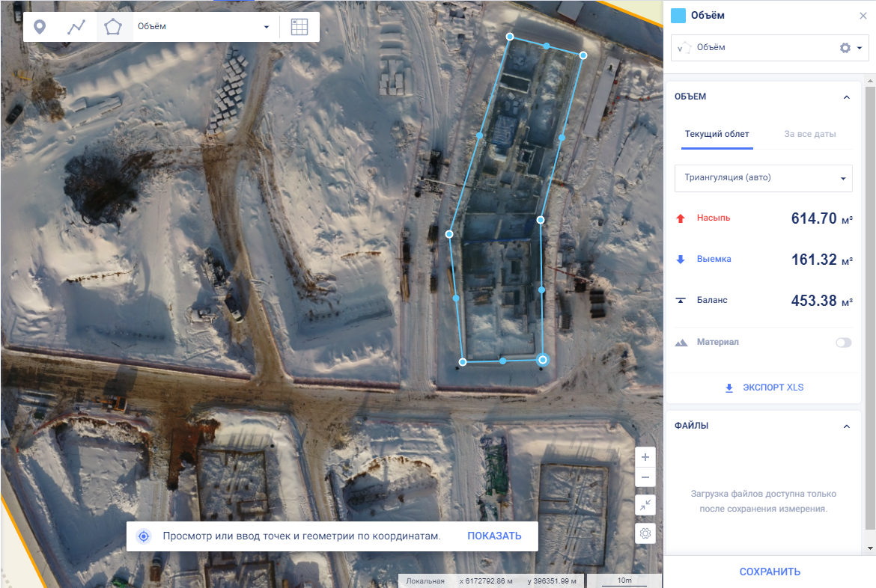Image resolution: width=876 pixels, height=588 pixels.
Task: Select the point marker tool
Action: pyautogui.click(x=40, y=27)
